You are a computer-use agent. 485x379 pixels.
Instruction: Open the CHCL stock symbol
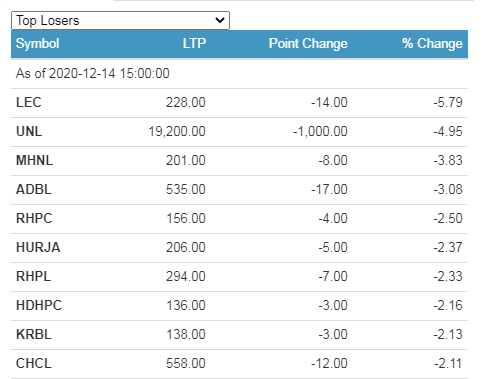point(34,363)
